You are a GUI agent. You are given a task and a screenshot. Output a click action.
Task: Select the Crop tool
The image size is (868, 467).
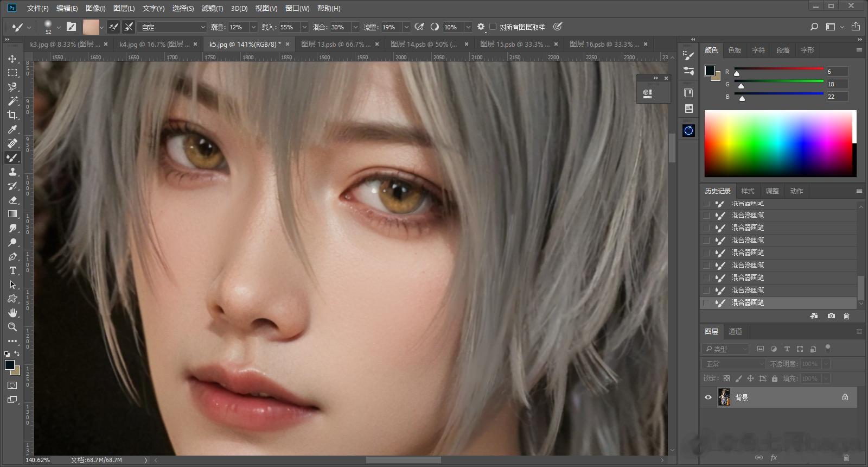click(x=12, y=115)
